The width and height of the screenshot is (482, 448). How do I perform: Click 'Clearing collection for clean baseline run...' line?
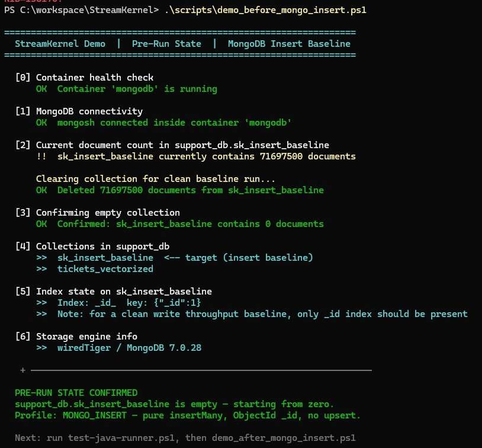(156, 179)
